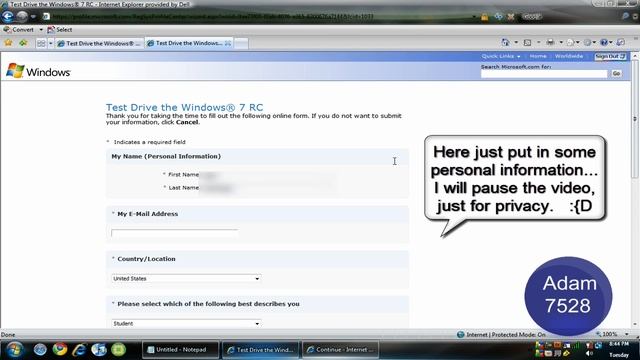
Task: Open the Tools gear menu icon
Action: point(588,42)
